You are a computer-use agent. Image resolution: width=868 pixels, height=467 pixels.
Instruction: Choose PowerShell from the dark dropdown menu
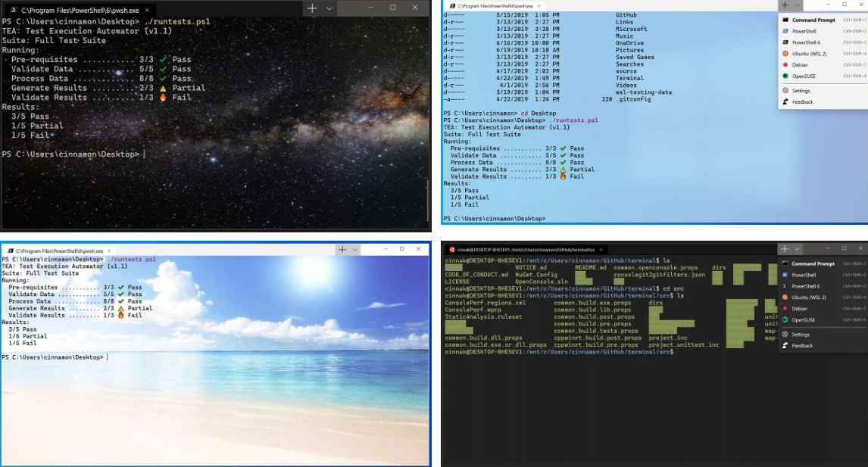804,276
